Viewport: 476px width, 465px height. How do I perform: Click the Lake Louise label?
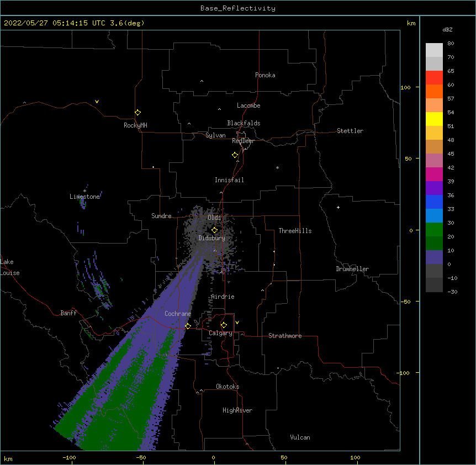10,267
